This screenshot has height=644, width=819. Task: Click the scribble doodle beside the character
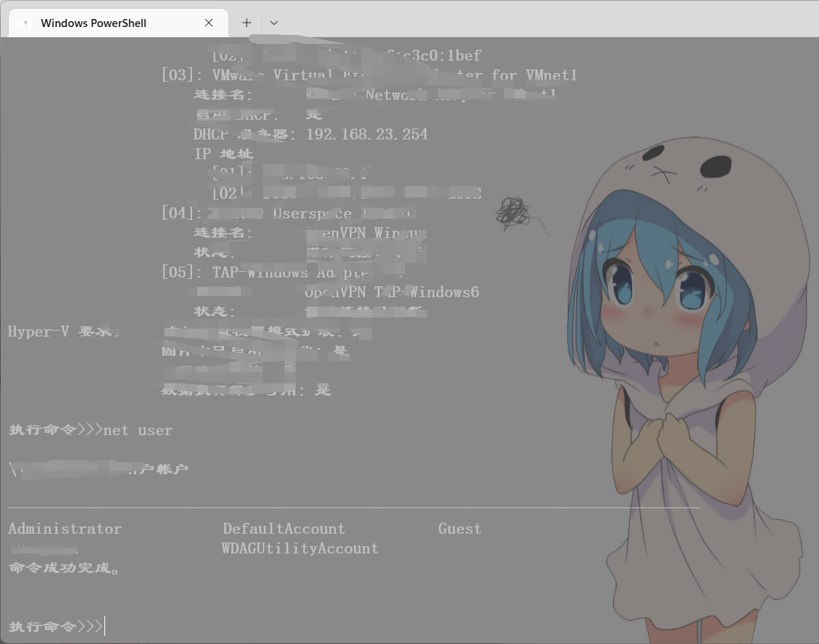click(512, 212)
